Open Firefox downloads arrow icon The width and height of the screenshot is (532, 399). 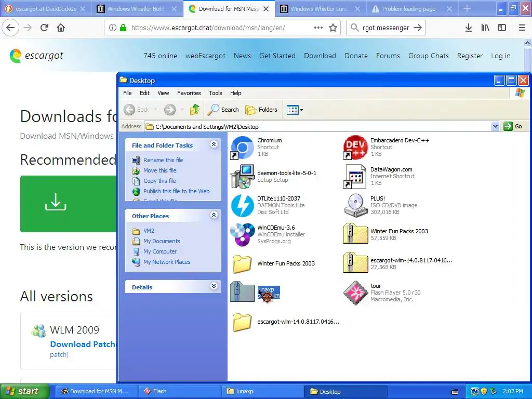coord(468,28)
